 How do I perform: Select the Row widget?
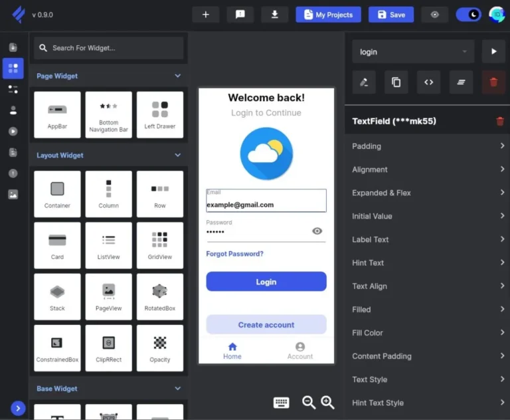pos(160,194)
